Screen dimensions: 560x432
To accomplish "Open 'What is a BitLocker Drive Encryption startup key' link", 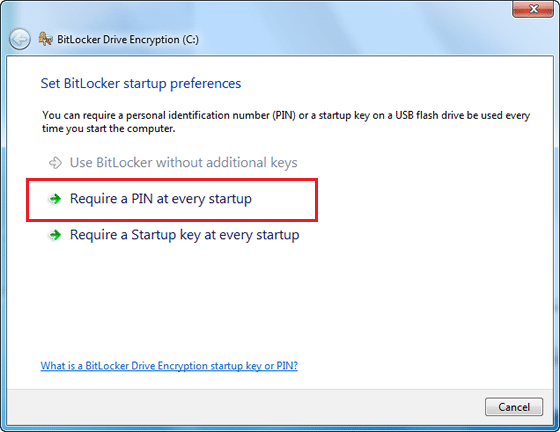I will [169, 366].
